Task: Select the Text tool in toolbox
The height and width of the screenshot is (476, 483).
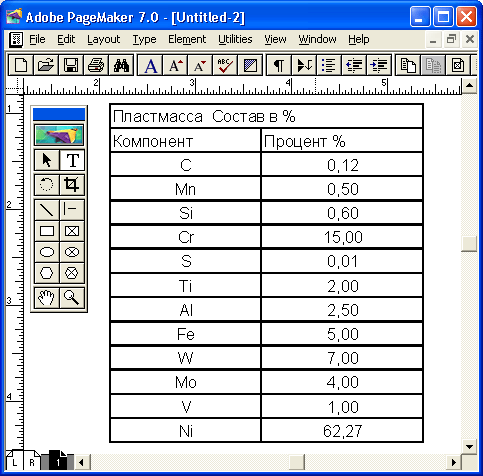Action: pyautogui.click(x=72, y=160)
